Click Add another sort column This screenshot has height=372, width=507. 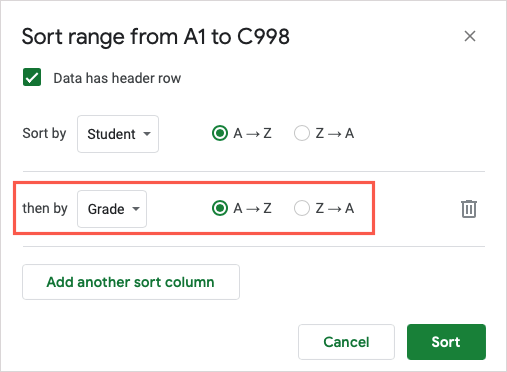[131, 282]
